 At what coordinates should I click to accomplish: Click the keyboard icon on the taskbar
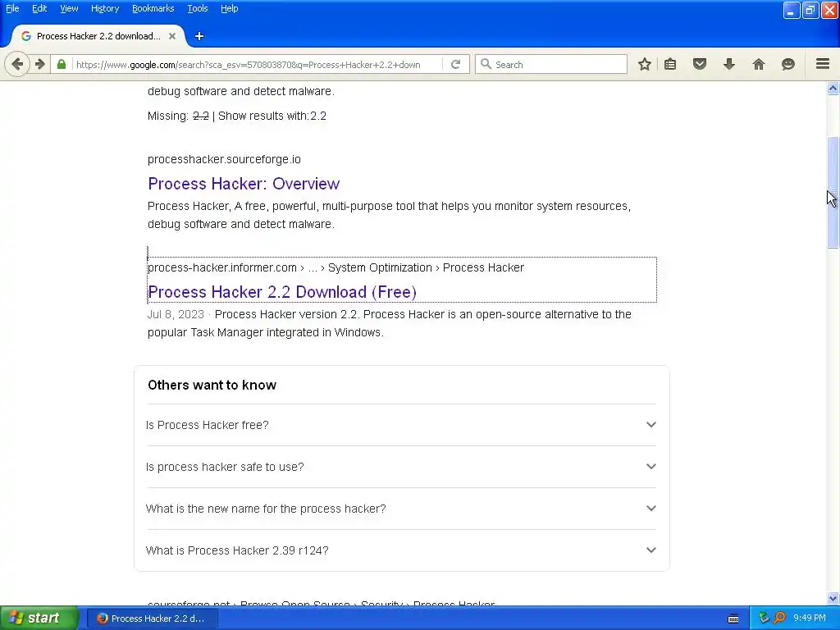[733, 619]
